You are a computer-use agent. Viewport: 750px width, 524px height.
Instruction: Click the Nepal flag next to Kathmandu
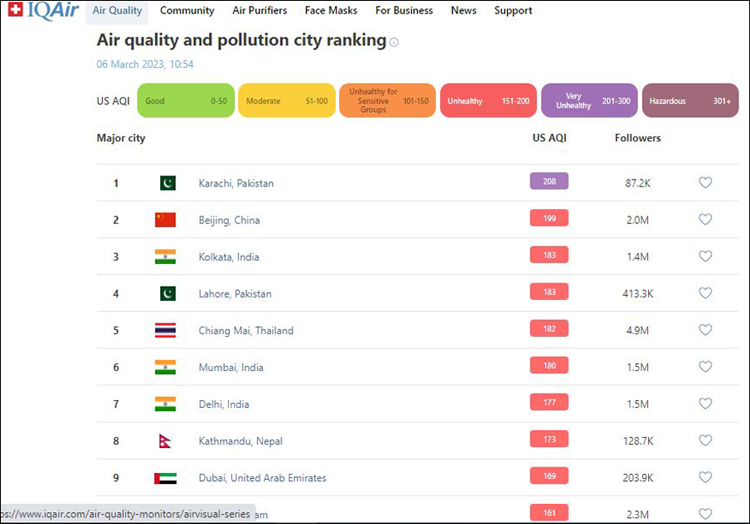(x=165, y=441)
